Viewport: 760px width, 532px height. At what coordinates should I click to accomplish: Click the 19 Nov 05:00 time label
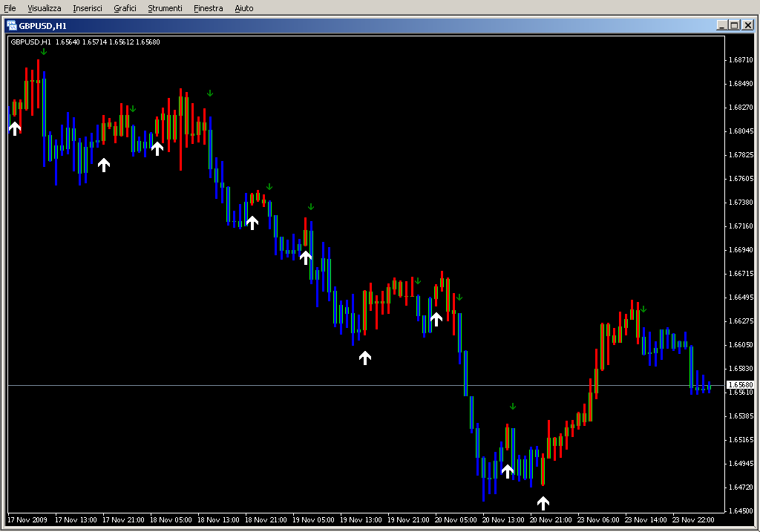(313, 520)
